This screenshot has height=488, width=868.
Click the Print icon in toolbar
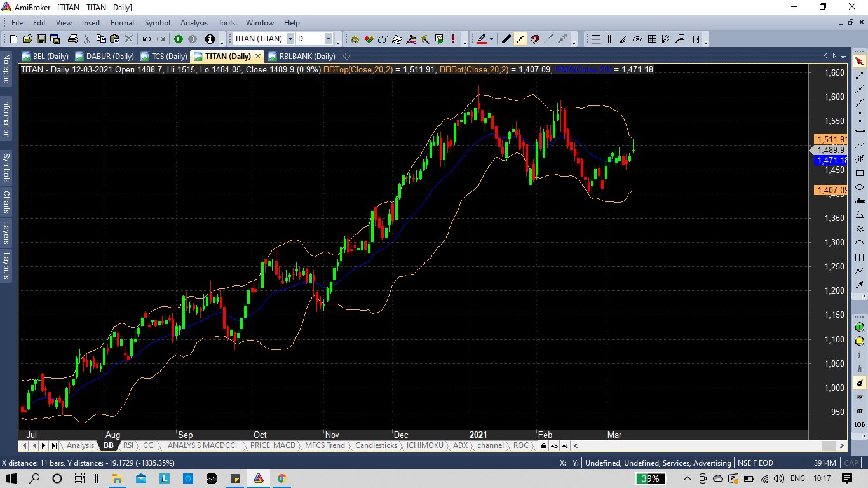(x=72, y=39)
